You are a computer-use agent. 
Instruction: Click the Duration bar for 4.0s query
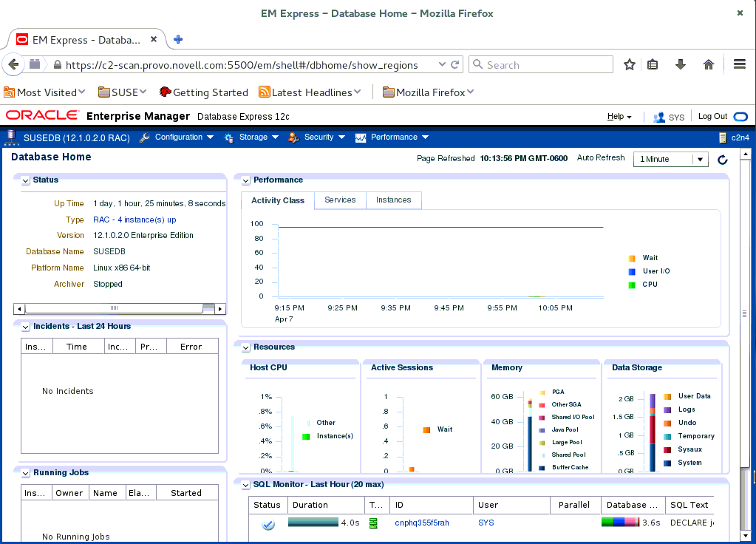click(313, 523)
